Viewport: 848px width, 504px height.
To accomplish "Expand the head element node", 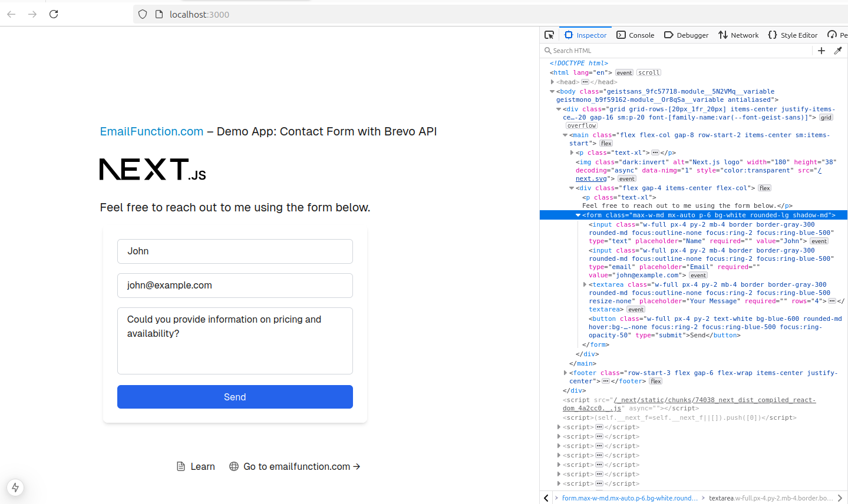I will pyautogui.click(x=552, y=82).
